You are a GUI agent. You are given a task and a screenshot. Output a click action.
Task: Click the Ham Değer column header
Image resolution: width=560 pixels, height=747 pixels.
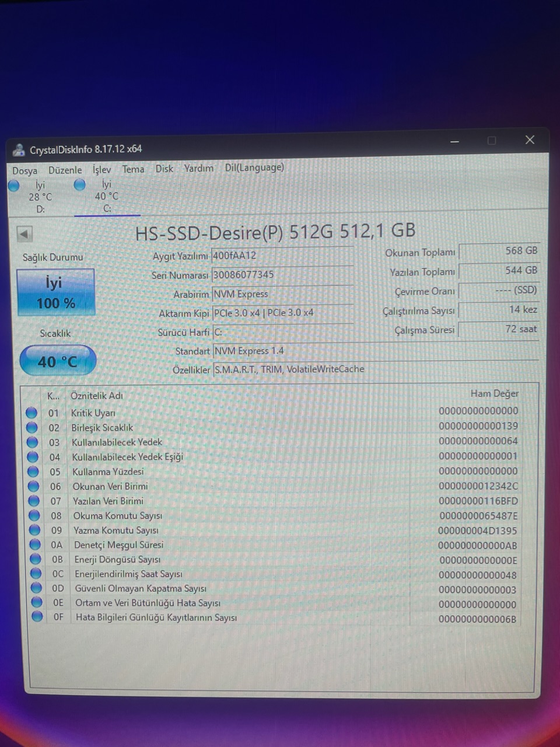[x=494, y=393]
